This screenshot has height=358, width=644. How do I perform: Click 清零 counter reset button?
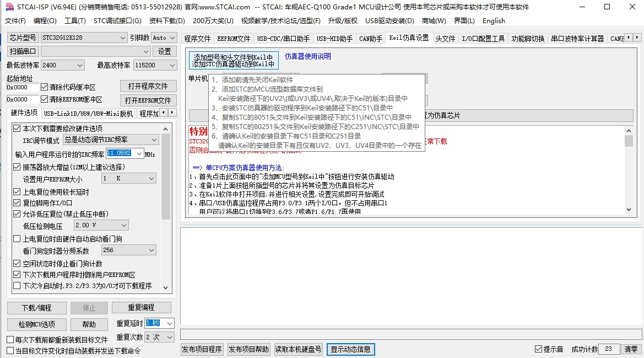(x=631, y=349)
